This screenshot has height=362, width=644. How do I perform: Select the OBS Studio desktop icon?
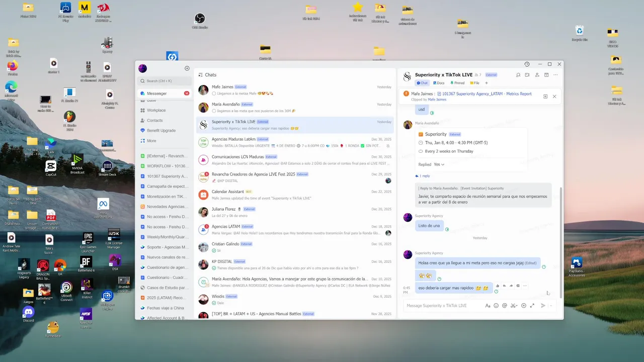[x=200, y=21]
